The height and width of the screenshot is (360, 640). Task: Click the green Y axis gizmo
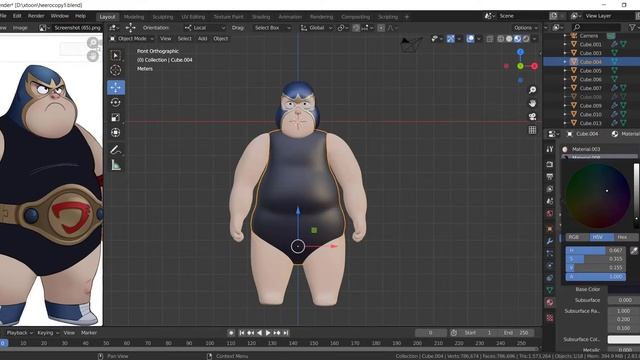(x=520, y=66)
